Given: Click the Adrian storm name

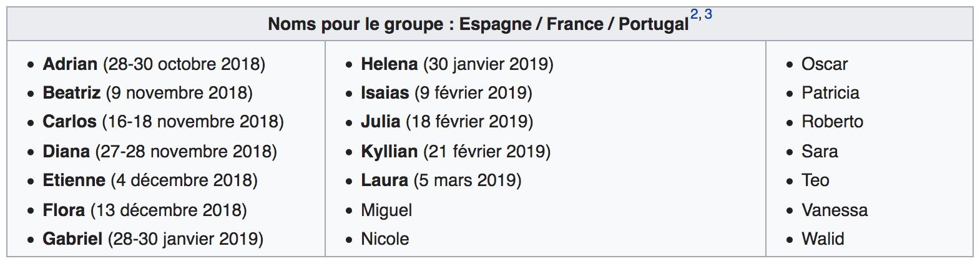Looking at the screenshot, I should click(x=70, y=64).
